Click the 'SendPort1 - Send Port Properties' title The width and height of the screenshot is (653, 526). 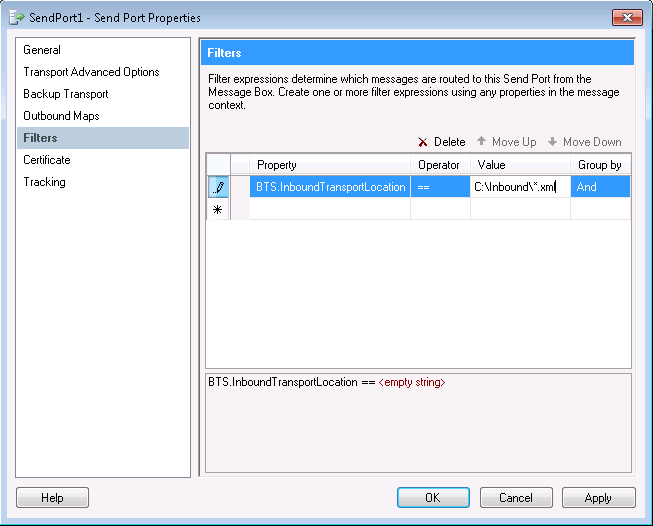pyautogui.click(x=115, y=18)
